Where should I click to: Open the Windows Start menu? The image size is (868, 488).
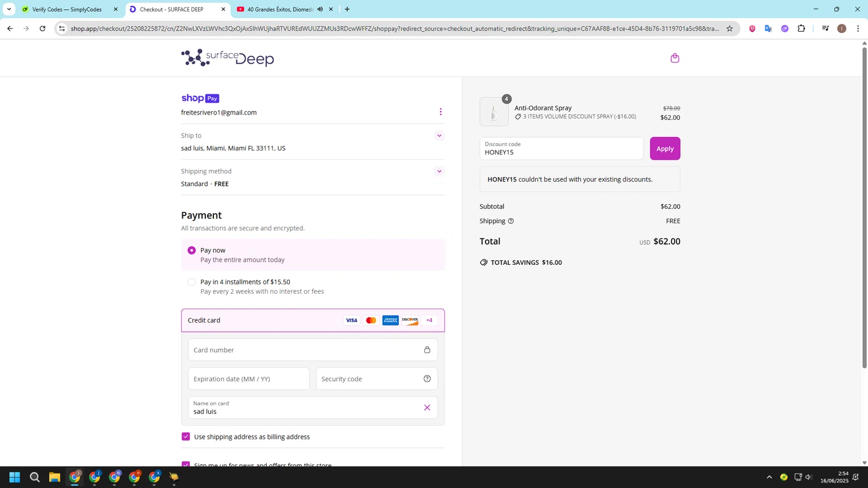[15, 477]
